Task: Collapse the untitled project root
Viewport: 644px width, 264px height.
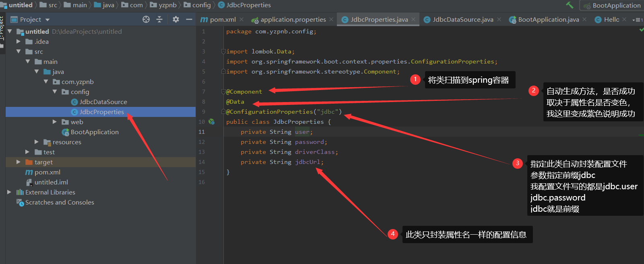Action: (x=10, y=31)
